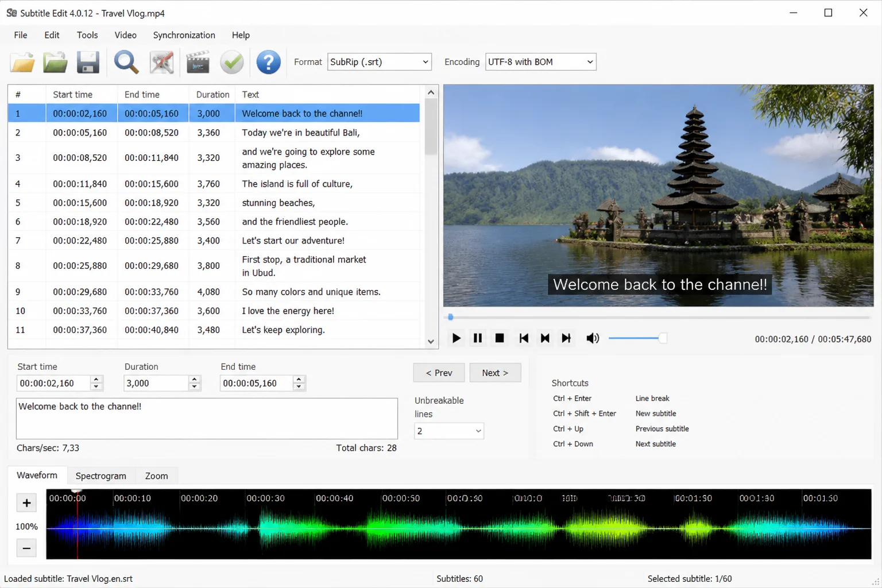The height and width of the screenshot is (588, 882).
Task: Select row "stunning beaches,"
Action: click(214, 203)
